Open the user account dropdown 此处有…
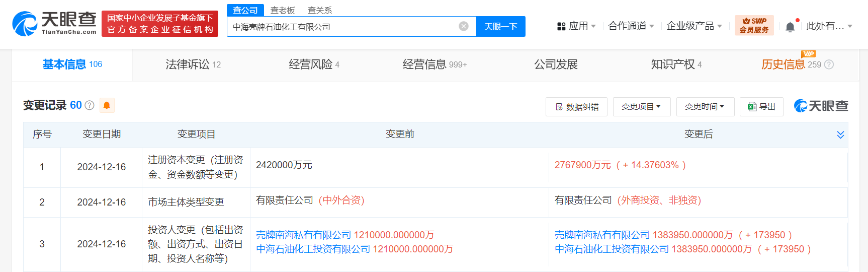Image resolution: width=868 pixels, height=272 pixels. pos(829,26)
